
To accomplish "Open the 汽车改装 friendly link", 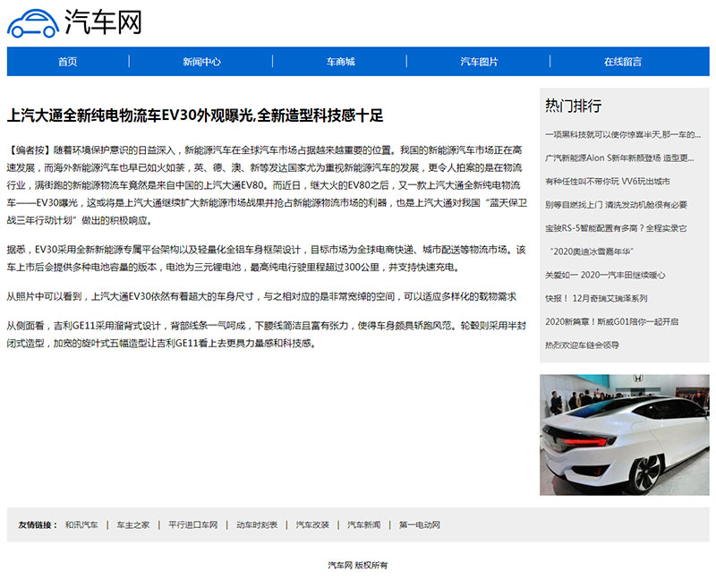I will 312,524.
